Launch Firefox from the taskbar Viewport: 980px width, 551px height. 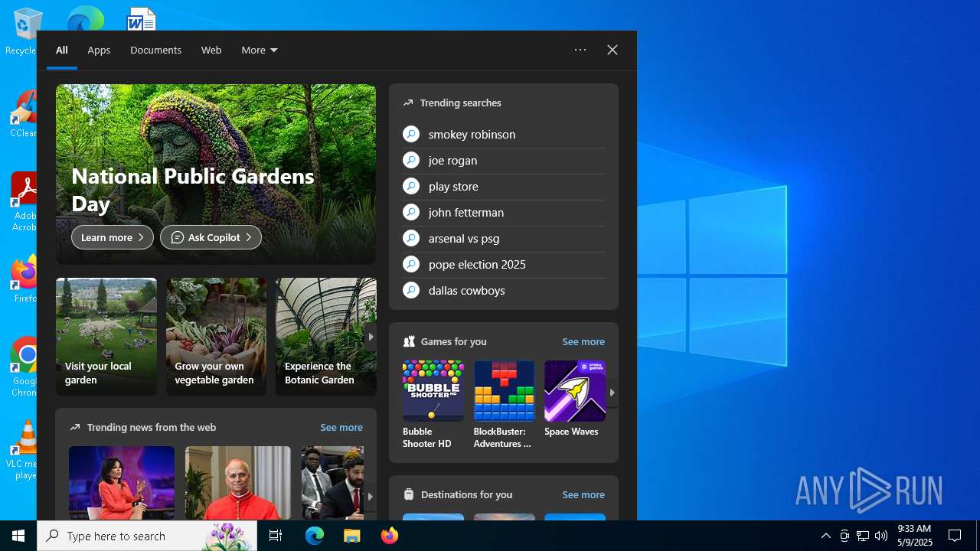(x=389, y=536)
